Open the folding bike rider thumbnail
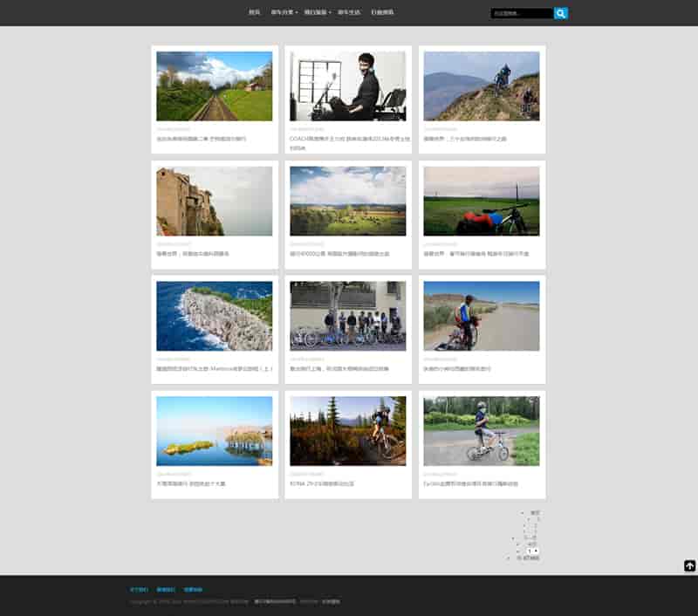Image resolution: width=698 pixels, height=616 pixels. [481, 431]
